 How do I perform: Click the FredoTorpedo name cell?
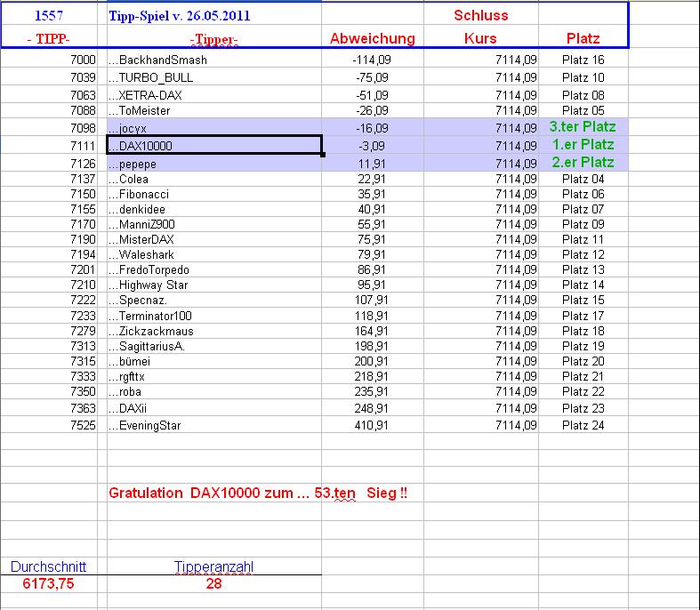[x=214, y=270]
